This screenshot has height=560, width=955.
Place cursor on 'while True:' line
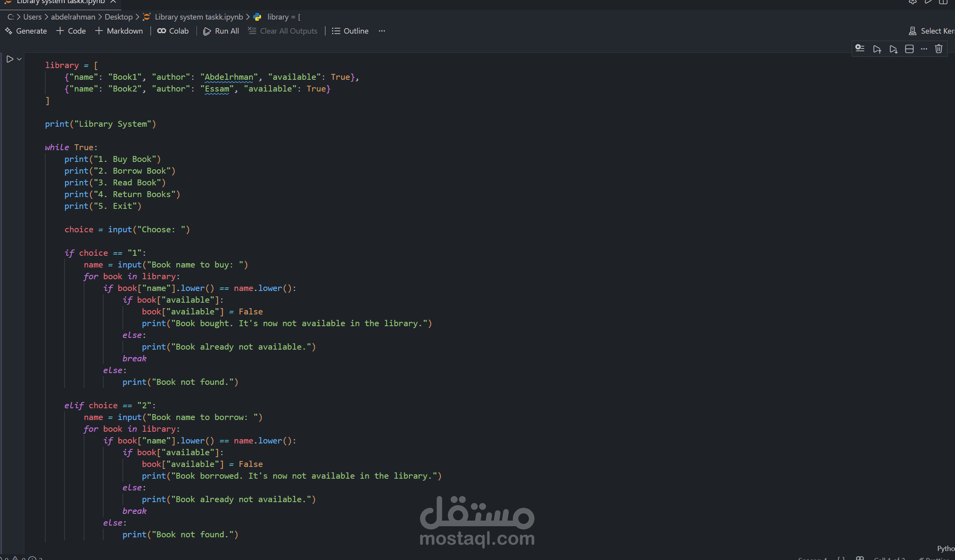71,147
